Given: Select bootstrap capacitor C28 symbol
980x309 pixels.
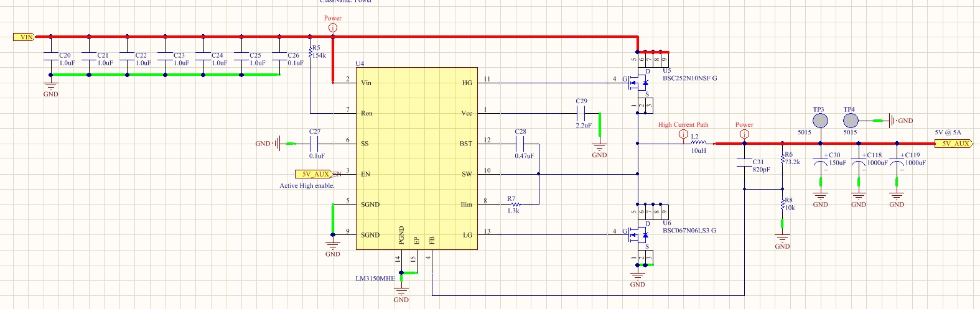Looking at the screenshot, I should click(x=521, y=144).
